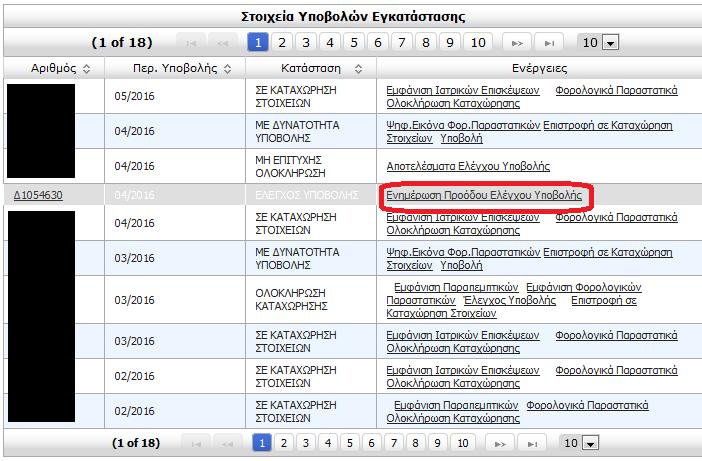This screenshot has height=461, width=702.
Task: Select the ΜΗ ΕΠΙΤΥΧΗΣ ΟΛΟΚΛΗΡΩΣΗ status cell
Action: (x=311, y=166)
